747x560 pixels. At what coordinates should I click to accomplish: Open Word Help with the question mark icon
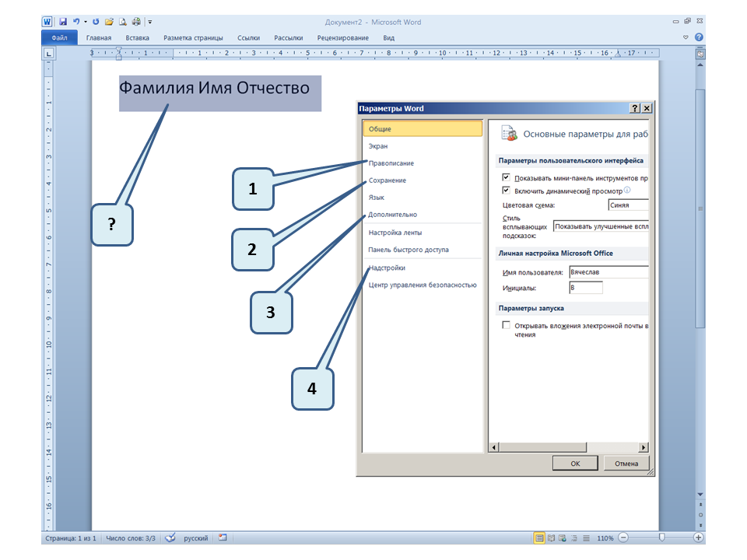click(699, 37)
